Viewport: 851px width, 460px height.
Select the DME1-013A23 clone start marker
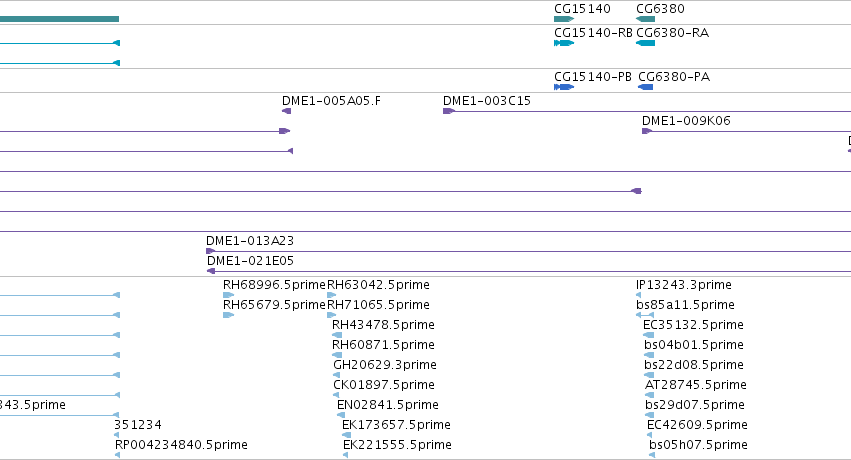pos(211,251)
